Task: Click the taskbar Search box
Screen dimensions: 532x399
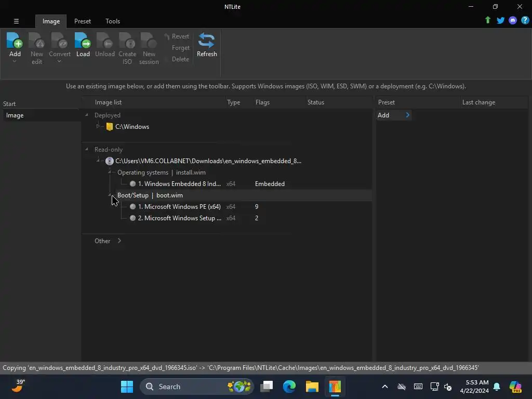Action: pyautogui.click(x=196, y=387)
